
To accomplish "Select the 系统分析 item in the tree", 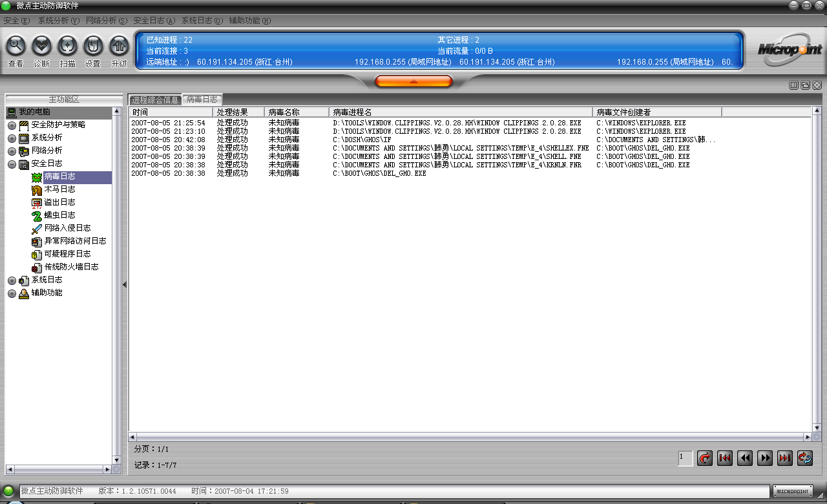I will (x=47, y=138).
